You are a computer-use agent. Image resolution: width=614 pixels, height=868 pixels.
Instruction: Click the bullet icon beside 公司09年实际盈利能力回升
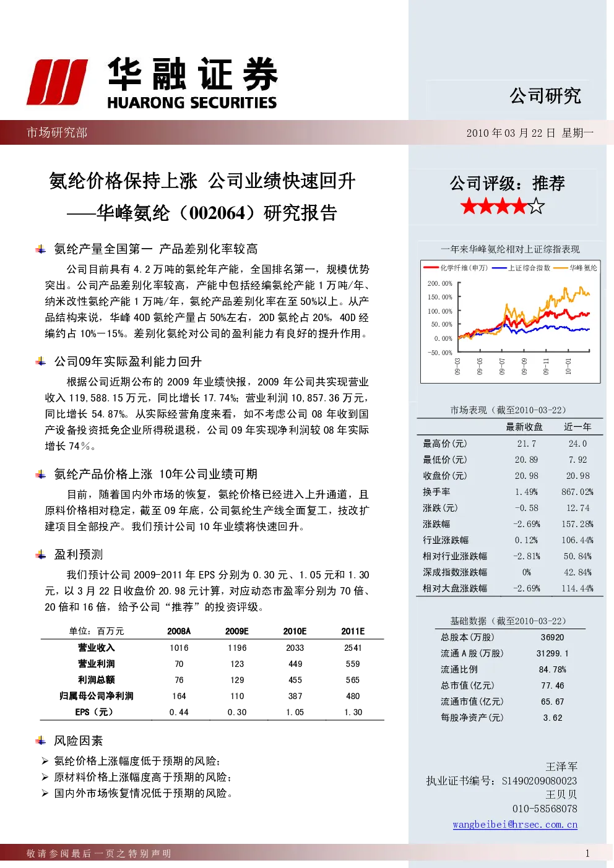tap(41, 361)
